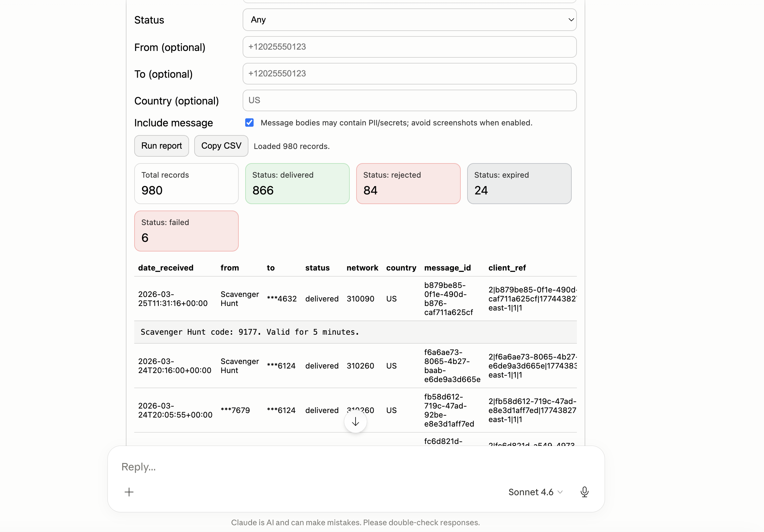Click the network column header
Image resolution: width=764 pixels, height=532 pixels.
tap(362, 268)
